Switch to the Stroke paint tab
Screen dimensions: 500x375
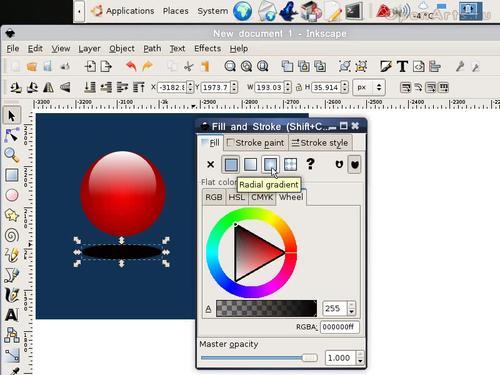coord(256,143)
